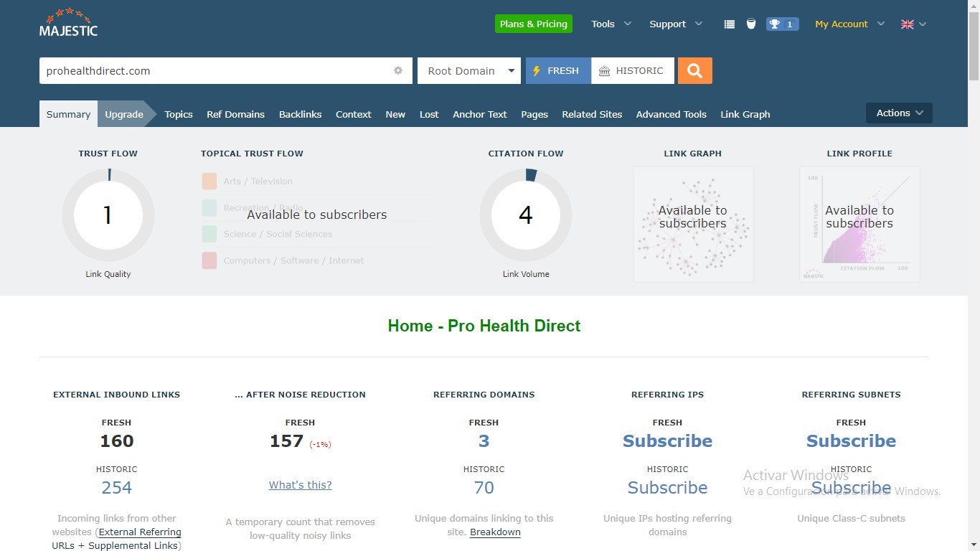Switch to the Backlinks tab
The width and height of the screenshot is (980, 551).
300,114
